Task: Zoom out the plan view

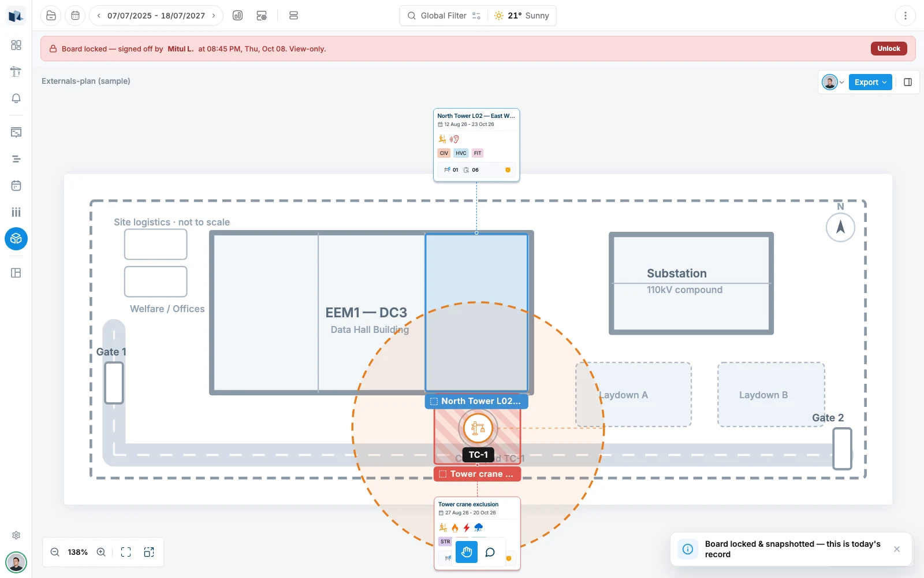Action: point(55,552)
